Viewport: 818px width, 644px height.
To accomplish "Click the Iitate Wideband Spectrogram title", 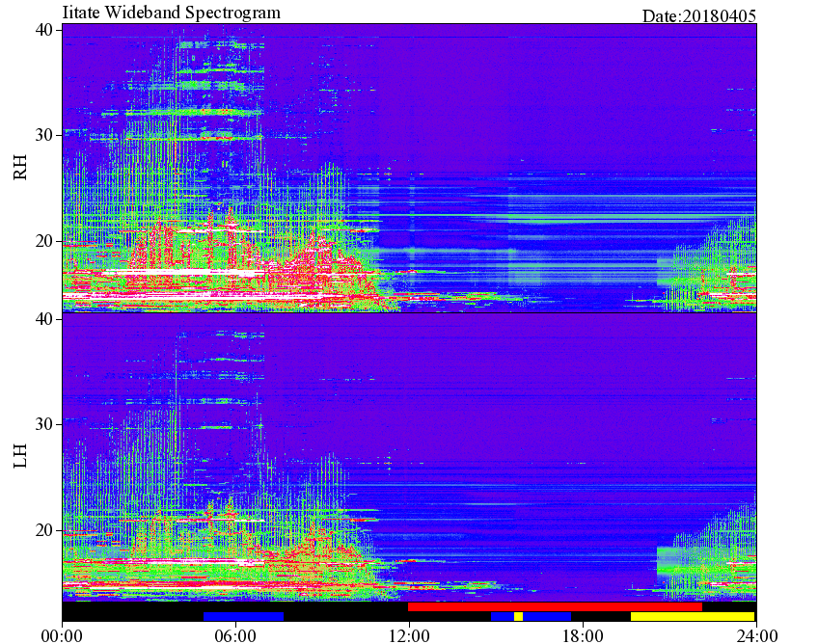I will tap(171, 12).
